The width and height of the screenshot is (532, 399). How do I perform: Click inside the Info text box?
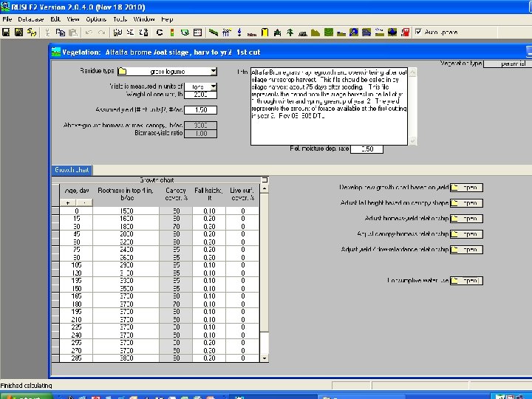pyautogui.click(x=329, y=106)
